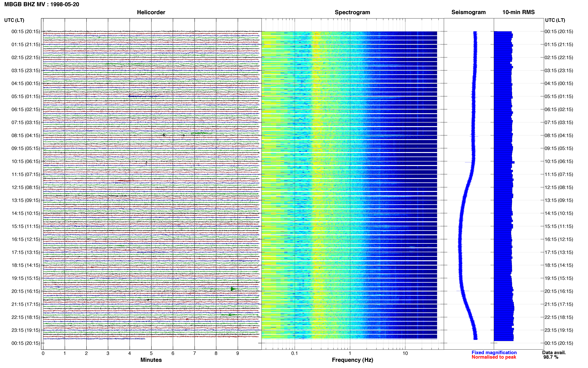
Task: Click the 'Helicorder' panel heading
Action: click(x=151, y=12)
